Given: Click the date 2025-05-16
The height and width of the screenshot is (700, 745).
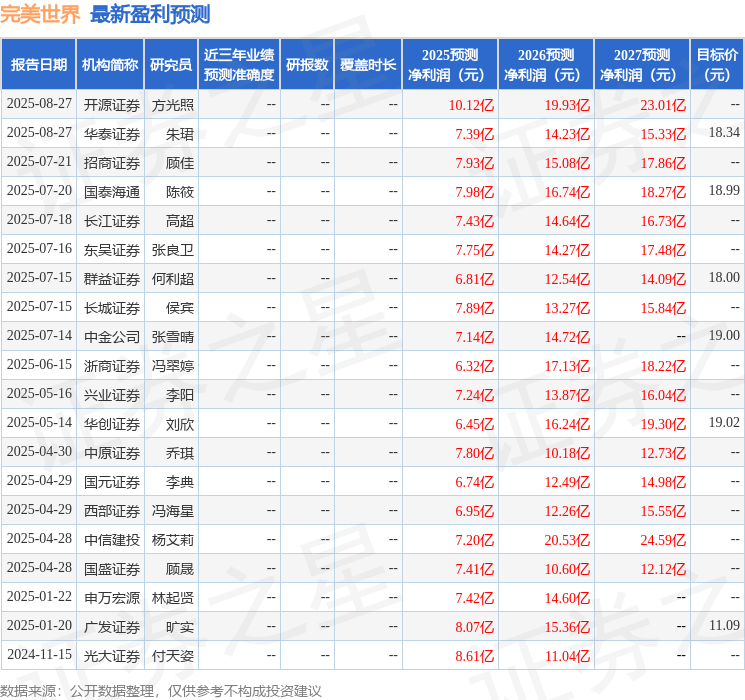Looking at the screenshot, I should click(39, 393).
